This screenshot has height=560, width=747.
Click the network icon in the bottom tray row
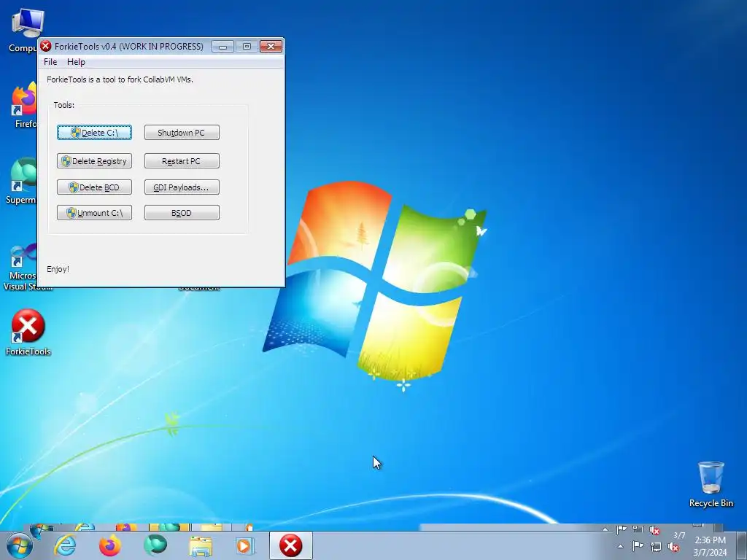pyautogui.click(x=656, y=547)
